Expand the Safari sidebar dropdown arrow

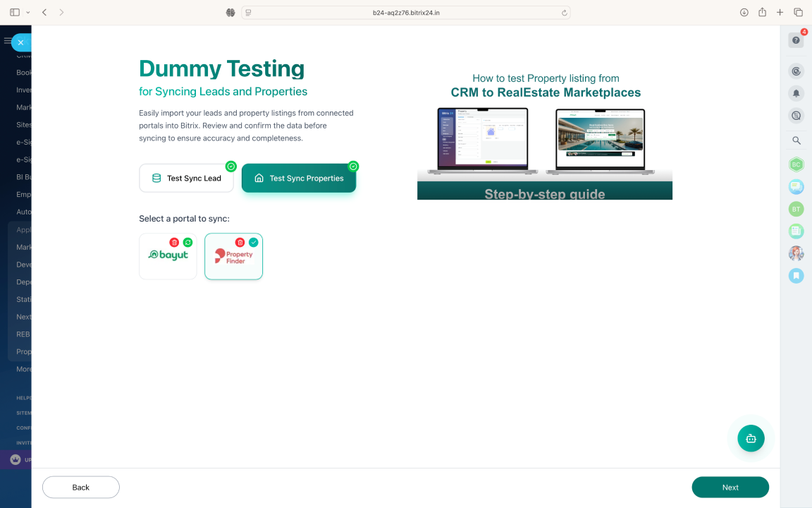tap(27, 13)
